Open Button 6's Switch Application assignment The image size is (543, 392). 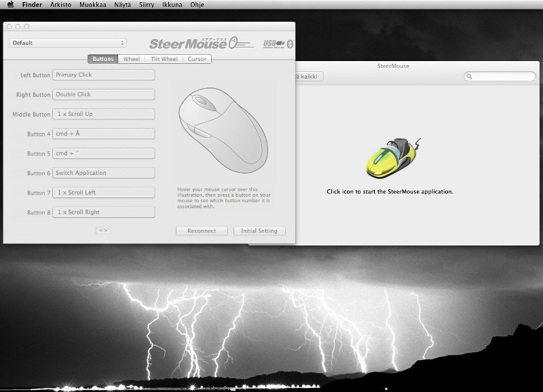point(104,173)
